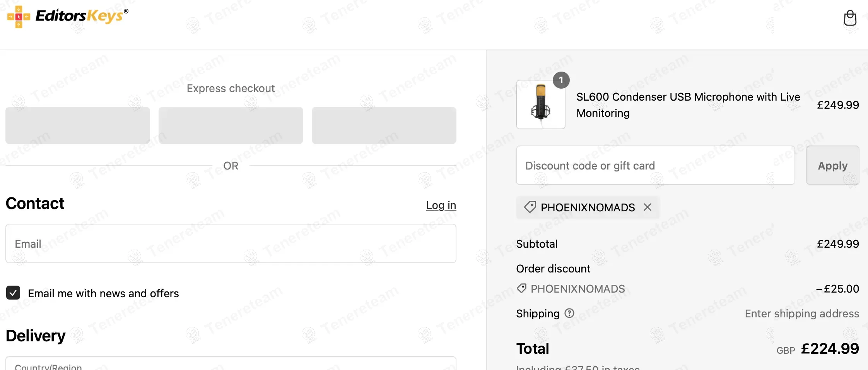The width and height of the screenshot is (868, 370).
Task: Open the Country/Region dropdown
Action: (231, 365)
